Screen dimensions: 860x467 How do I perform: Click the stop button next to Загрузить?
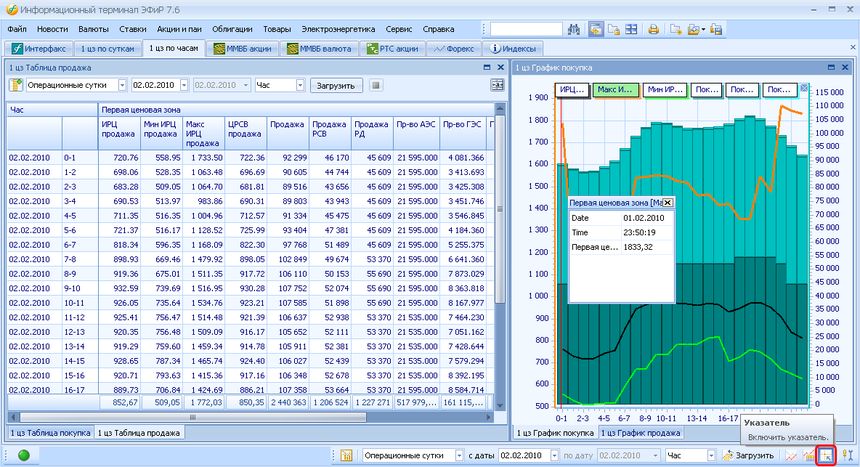(x=376, y=85)
